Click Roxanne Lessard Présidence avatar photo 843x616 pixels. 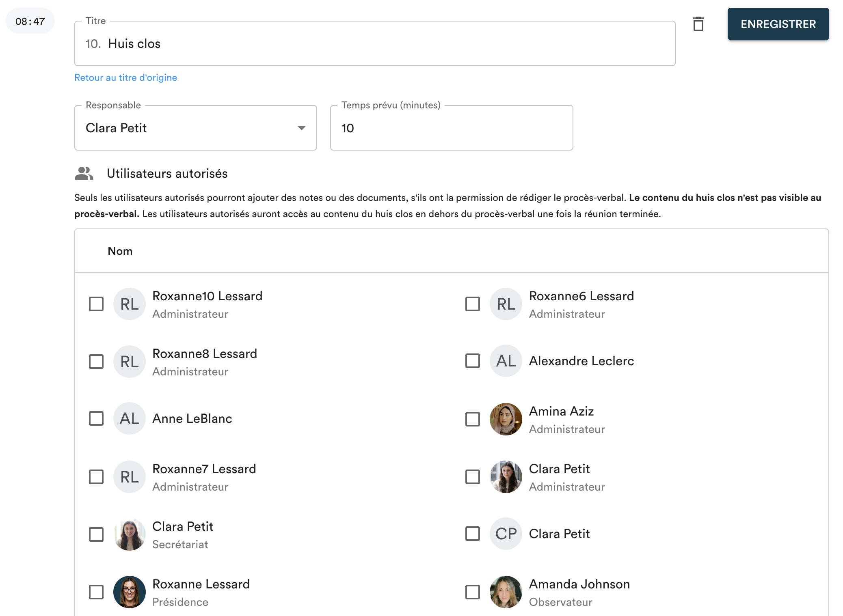click(130, 592)
